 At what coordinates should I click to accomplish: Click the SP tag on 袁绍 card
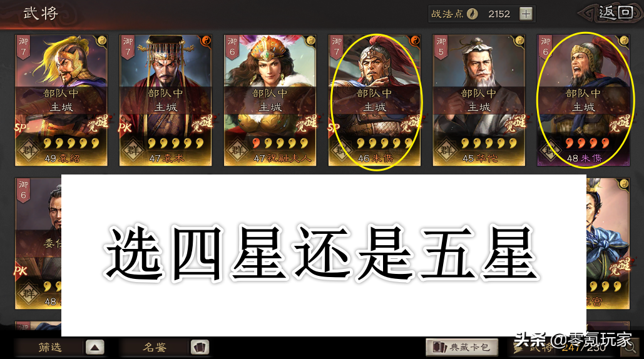[20, 128]
